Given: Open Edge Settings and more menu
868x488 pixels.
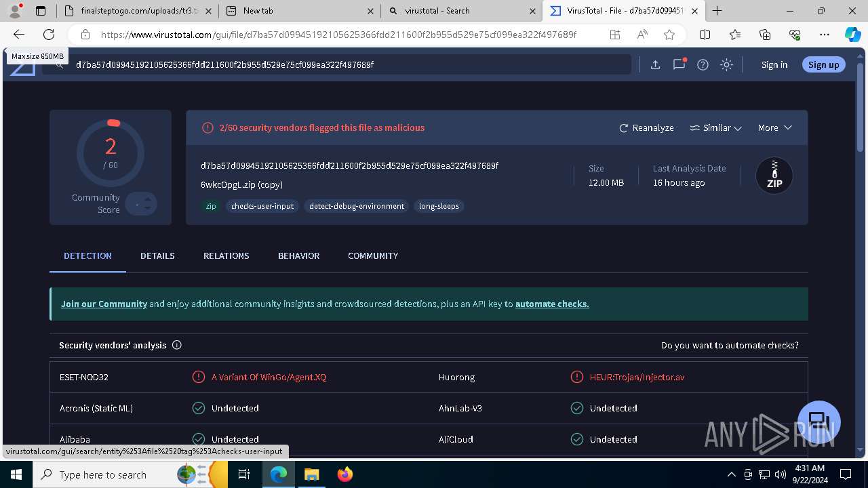Looking at the screenshot, I should [825, 35].
